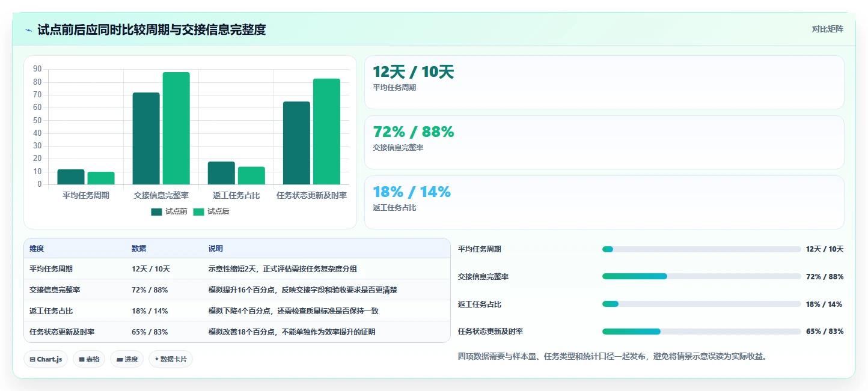Click the 试点后 bar for 平均任务周期
The image size is (868, 391).
(101, 178)
